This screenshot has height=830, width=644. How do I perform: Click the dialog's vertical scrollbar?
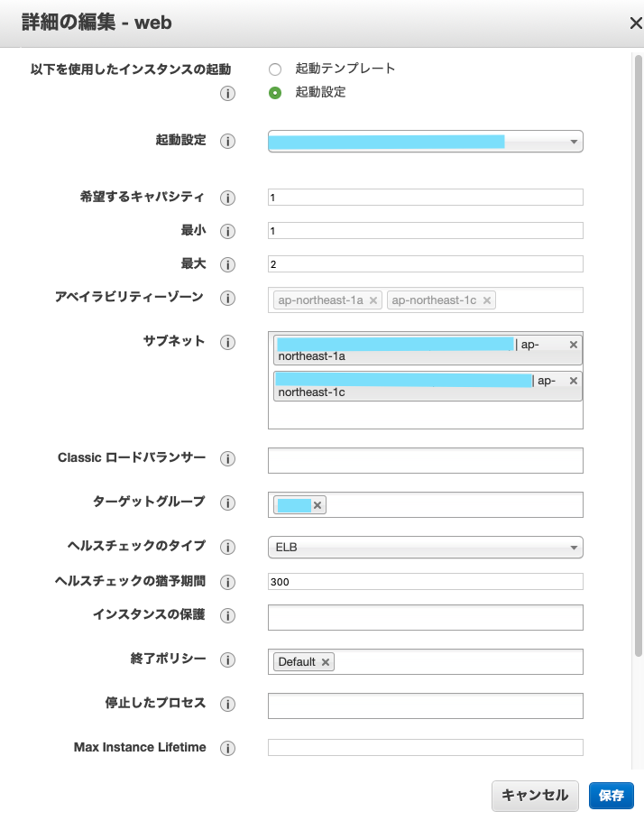(639, 361)
